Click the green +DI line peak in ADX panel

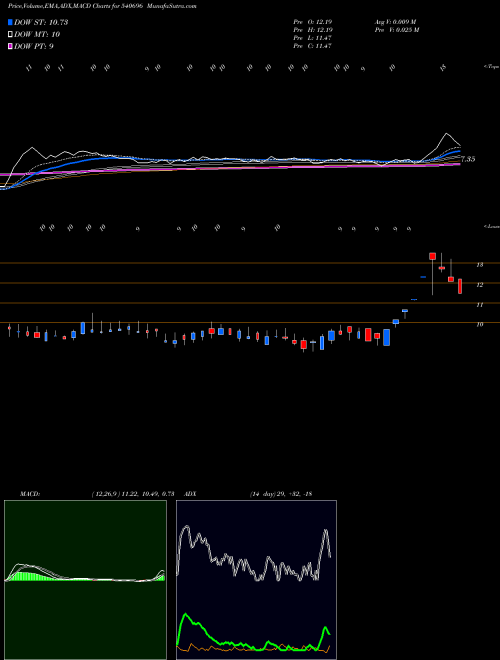[x=186, y=614]
